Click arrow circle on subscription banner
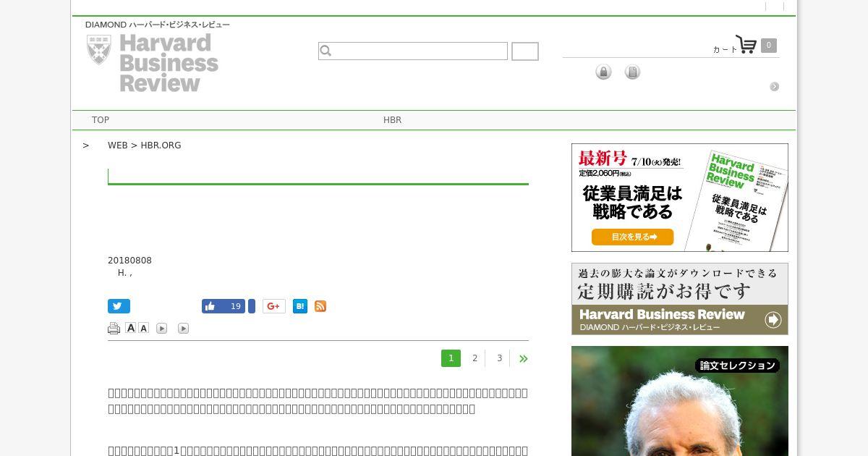This screenshot has width=868, height=456. tap(773, 319)
